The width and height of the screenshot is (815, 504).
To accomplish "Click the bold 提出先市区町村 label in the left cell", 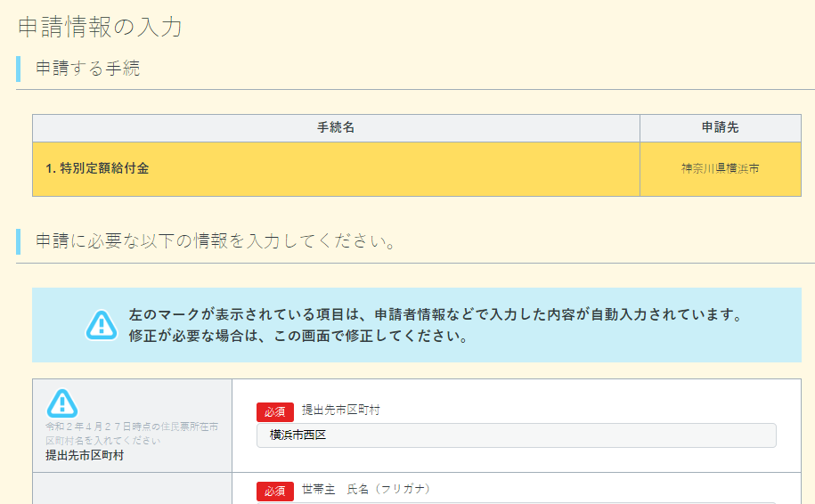I will [85, 456].
